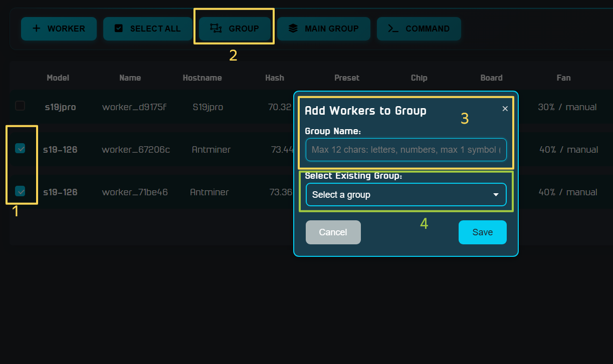Click the Add Workers to Group title
This screenshot has height=364, width=613.
[x=365, y=111]
